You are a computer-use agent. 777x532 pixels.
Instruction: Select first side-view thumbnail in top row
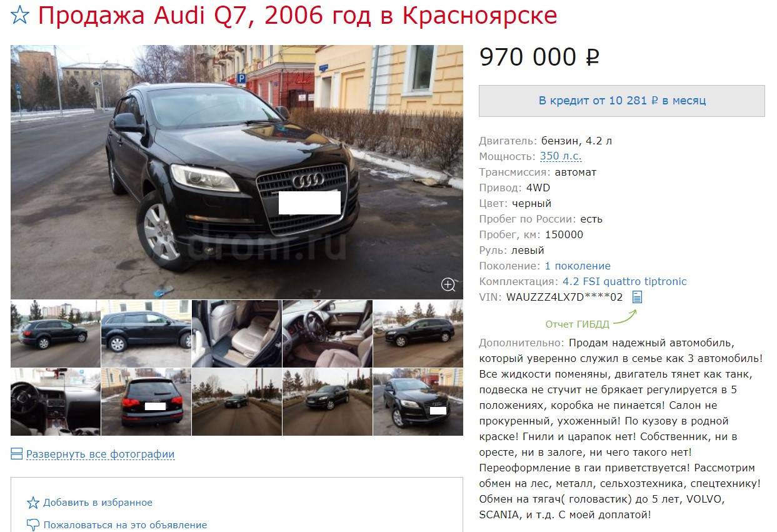[x=56, y=333]
